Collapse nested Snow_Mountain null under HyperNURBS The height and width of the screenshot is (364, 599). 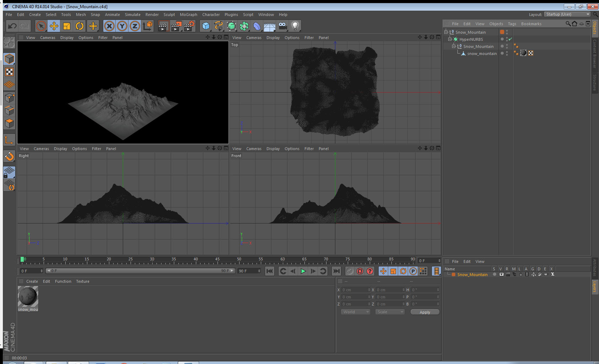coord(454,46)
